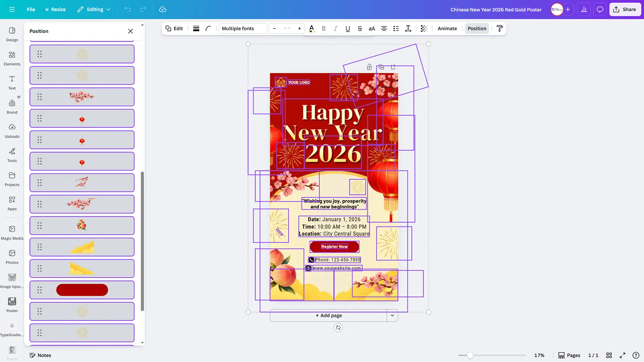The height and width of the screenshot is (362, 644).
Task: Open the analytics bar chart icon
Action: pos(584,10)
